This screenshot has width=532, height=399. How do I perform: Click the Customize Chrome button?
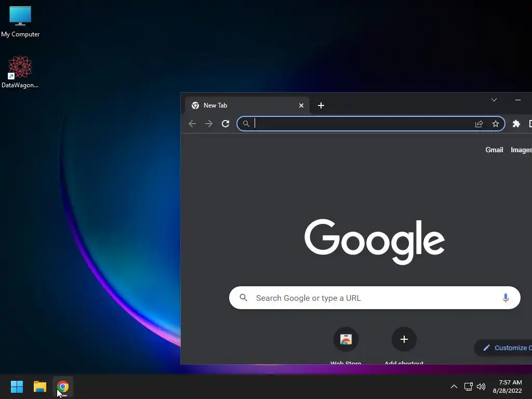503,348
